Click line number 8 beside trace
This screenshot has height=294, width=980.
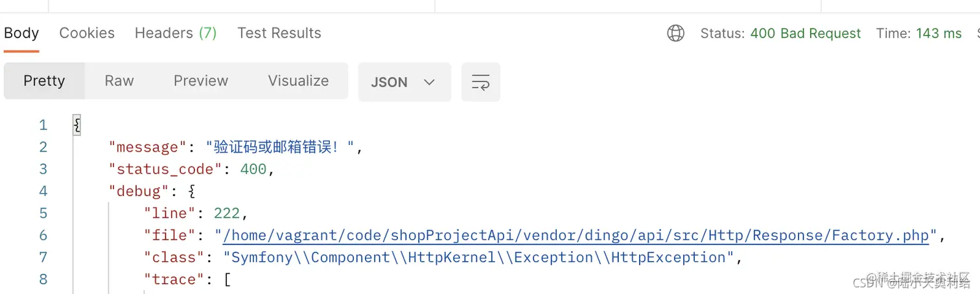pyautogui.click(x=43, y=279)
